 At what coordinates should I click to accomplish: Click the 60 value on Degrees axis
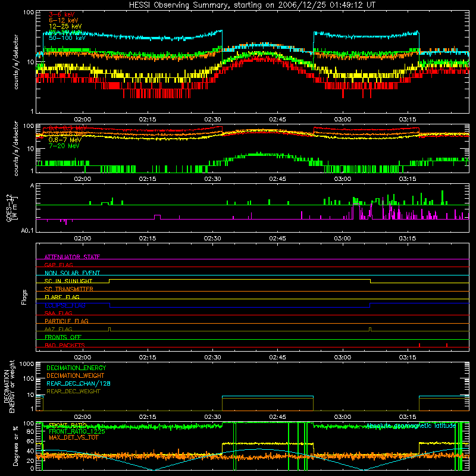point(30,441)
